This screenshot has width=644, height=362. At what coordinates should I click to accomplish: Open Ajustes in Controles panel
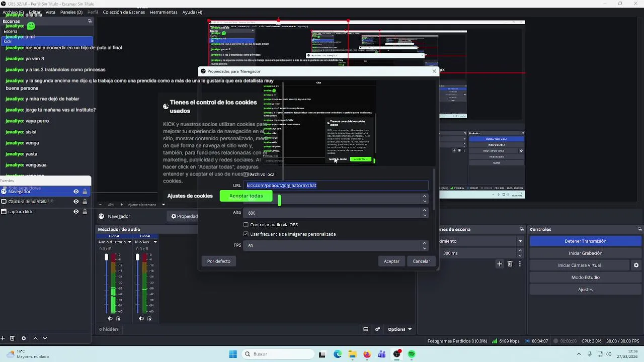click(x=585, y=290)
